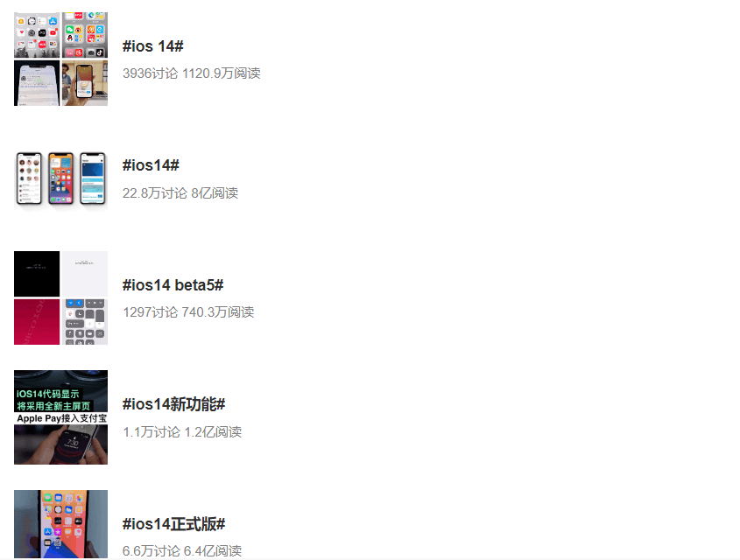This screenshot has height=560, width=740.
Task: Open the #ios 14# topic title
Action: tap(152, 46)
